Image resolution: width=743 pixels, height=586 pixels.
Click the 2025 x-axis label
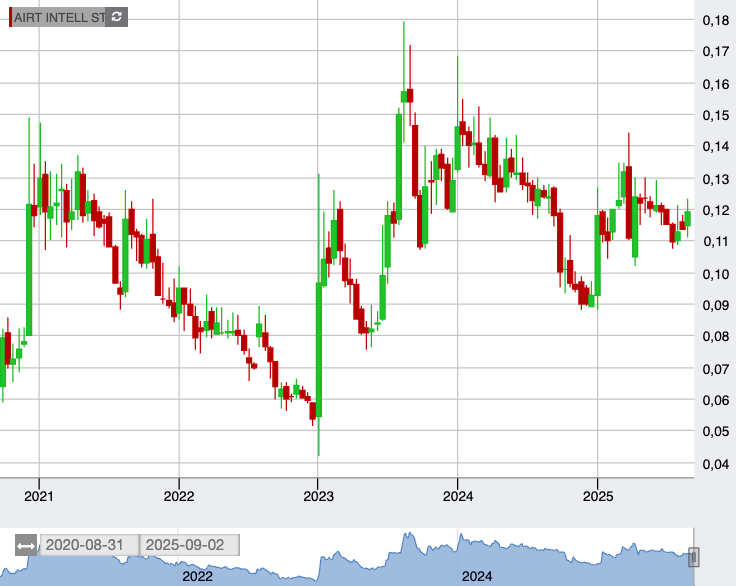[x=598, y=496]
